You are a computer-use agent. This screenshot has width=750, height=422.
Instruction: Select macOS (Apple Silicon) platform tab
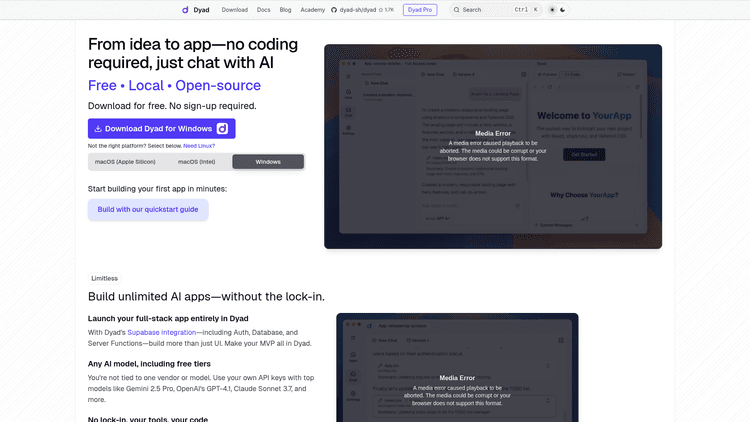pos(125,162)
